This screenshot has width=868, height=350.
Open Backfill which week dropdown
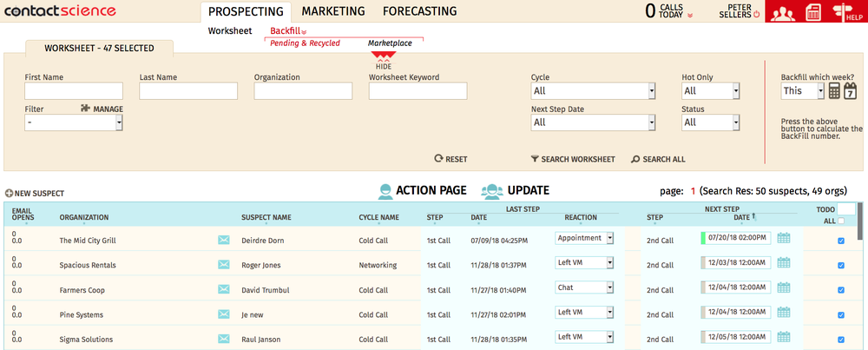[803, 91]
